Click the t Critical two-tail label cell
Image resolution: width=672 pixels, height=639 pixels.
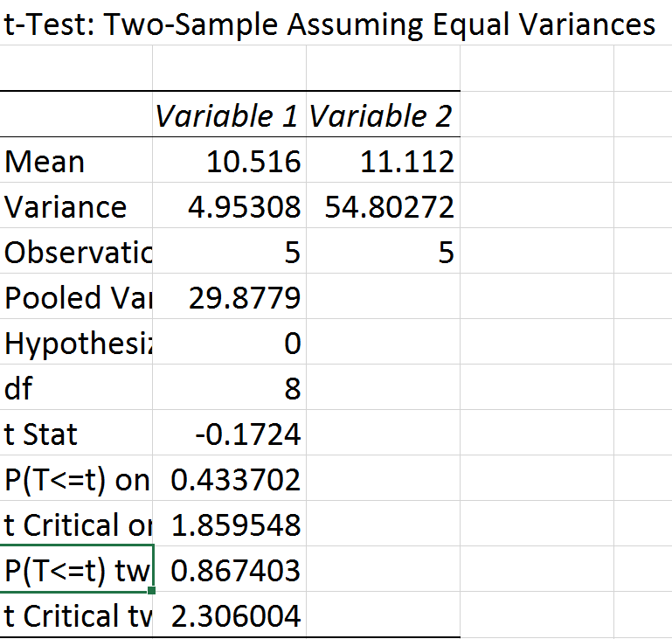(77, 616)
